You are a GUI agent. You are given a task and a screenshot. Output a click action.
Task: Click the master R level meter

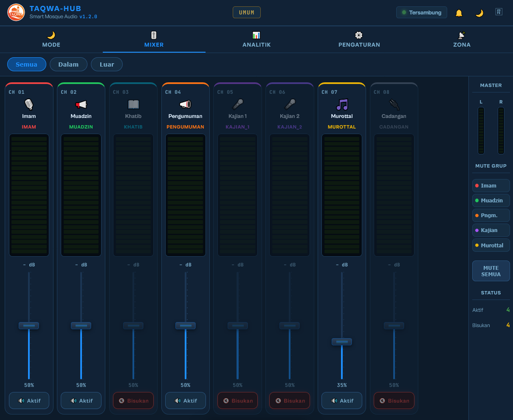[501, 131]
